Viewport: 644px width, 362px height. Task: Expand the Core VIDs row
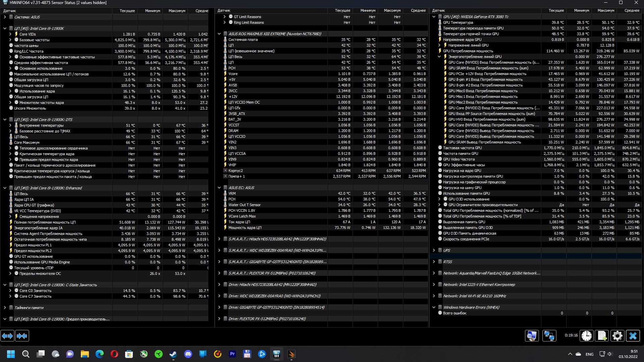click(10, 34)
